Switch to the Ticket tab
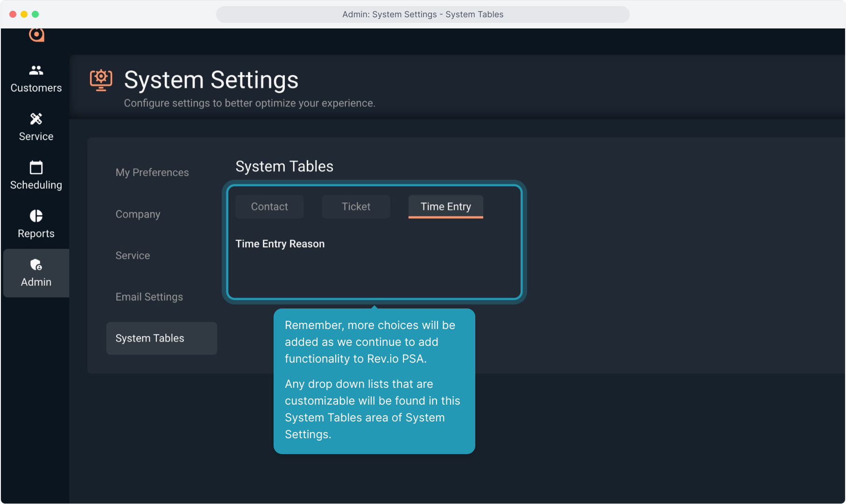 pos(356,207)
